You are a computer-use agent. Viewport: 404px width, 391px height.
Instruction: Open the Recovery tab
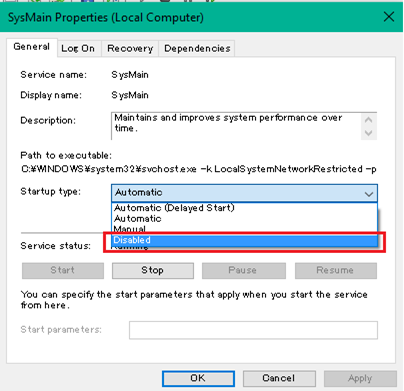(x=130, y=49)
